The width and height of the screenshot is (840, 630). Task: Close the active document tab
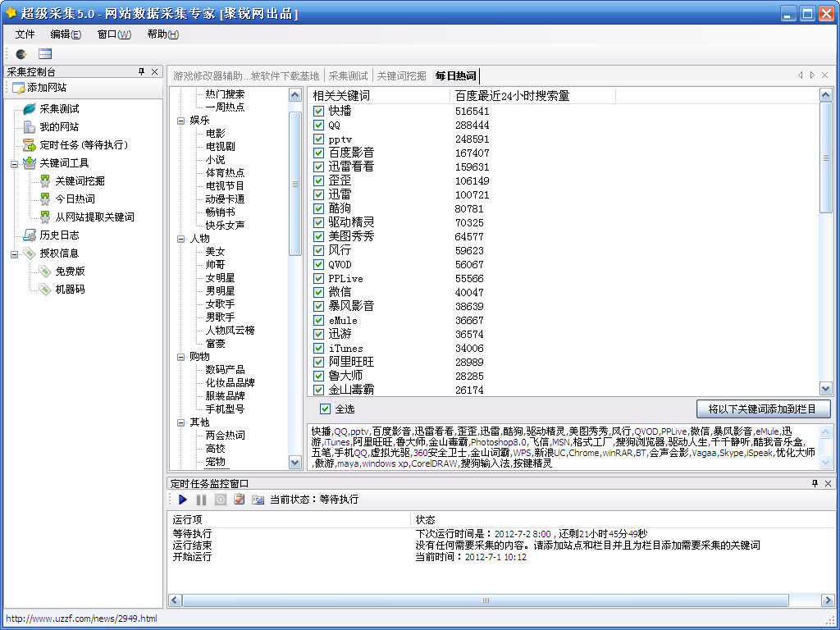coord(825,75)
